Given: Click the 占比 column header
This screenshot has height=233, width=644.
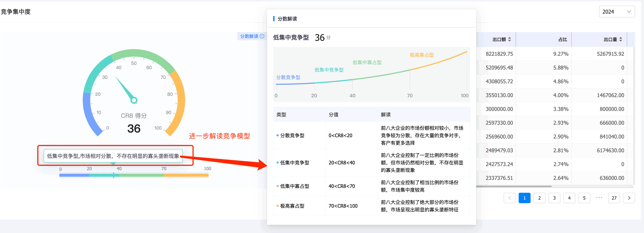Looking at the screenshot, I should 562,40.
